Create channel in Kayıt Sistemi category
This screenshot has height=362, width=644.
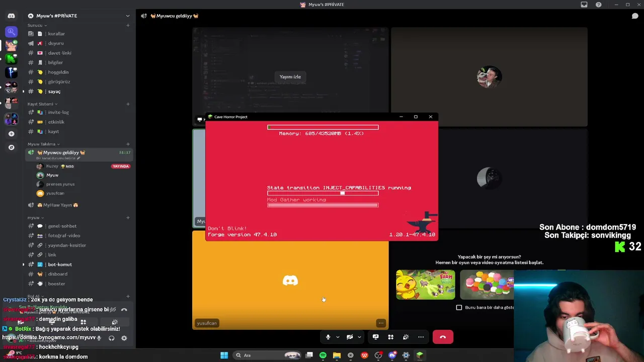click(128, 104)
